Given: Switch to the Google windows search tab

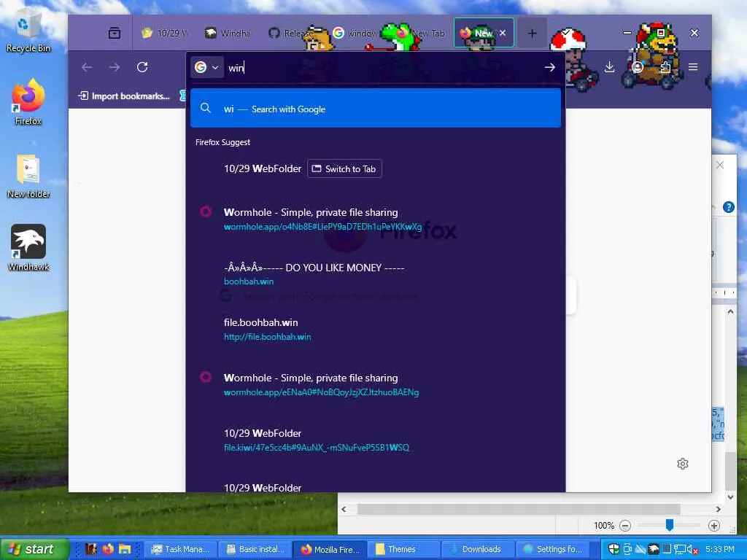Looking at the screenshot, I should (354, 33).
